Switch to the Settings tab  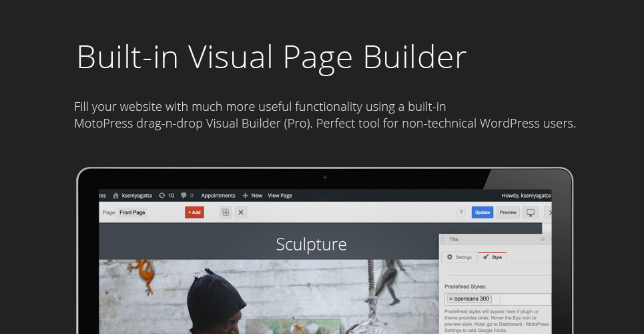(x=459, y=257)
